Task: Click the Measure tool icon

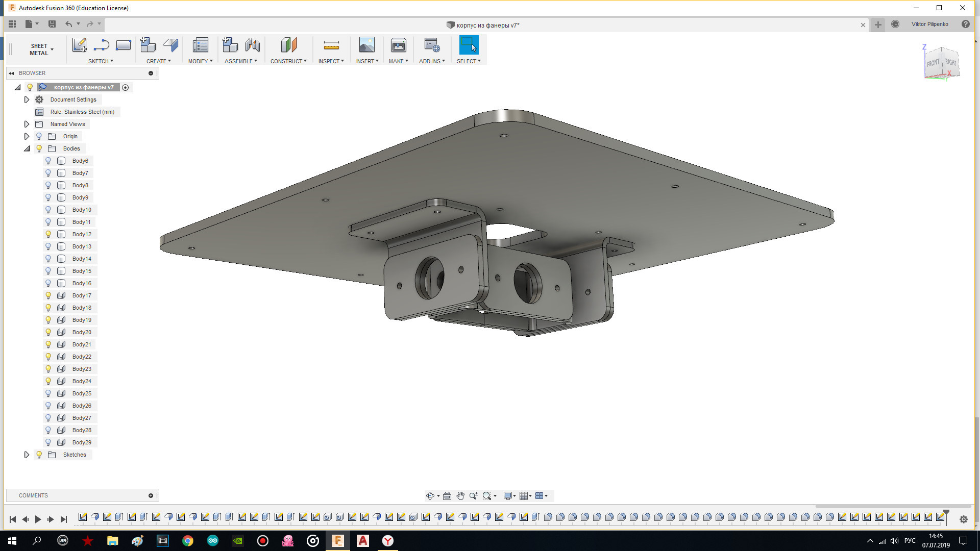Action: [331, 46]
